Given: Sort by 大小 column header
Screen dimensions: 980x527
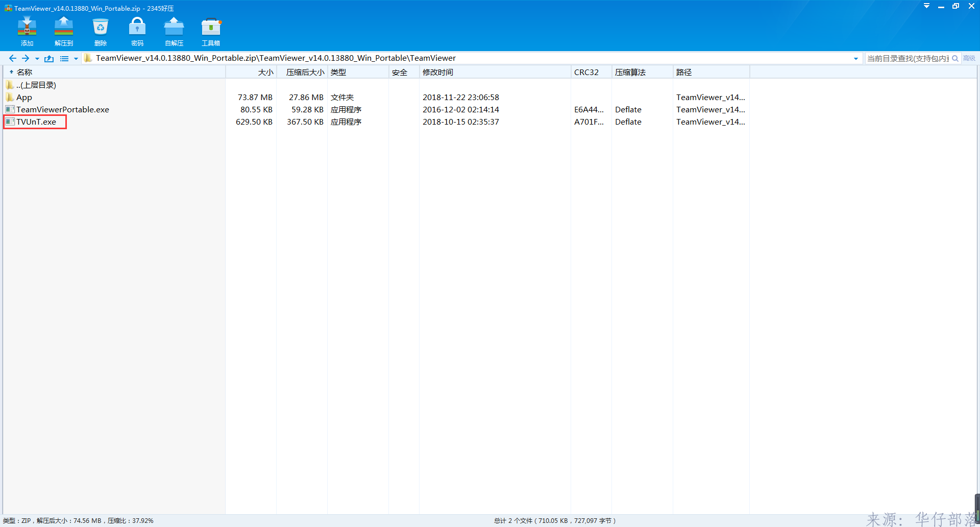Looking at the screenshot, I should tap(251, 72).
